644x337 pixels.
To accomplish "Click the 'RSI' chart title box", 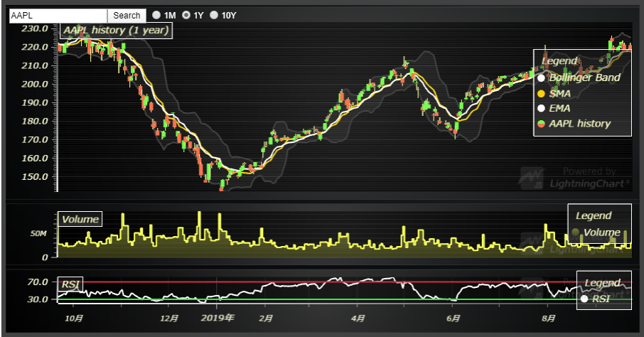I will [x=70, y=284].
